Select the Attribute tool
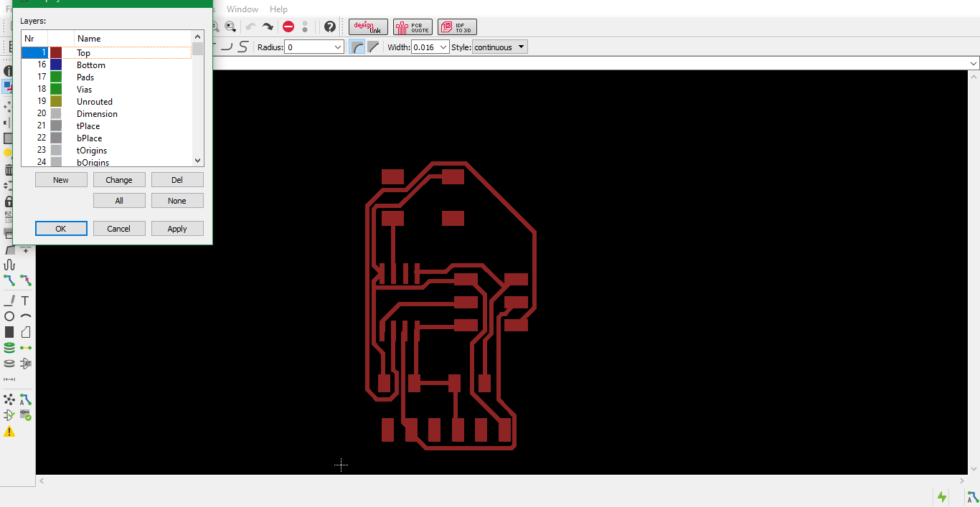980x507 pixels. pyautogui.click(x=26, y=364)
